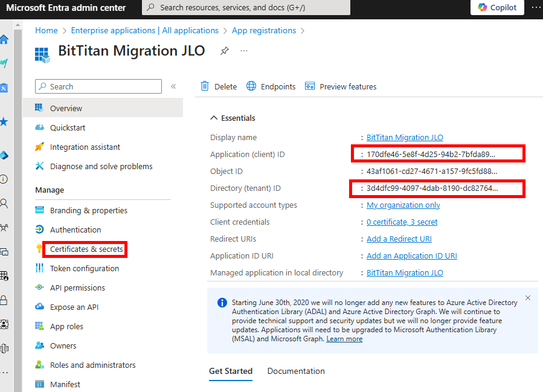Image resolution: width=543 pixels, height=392 pixels.
Task: Open Manifest
Action: tap(65, 384)
